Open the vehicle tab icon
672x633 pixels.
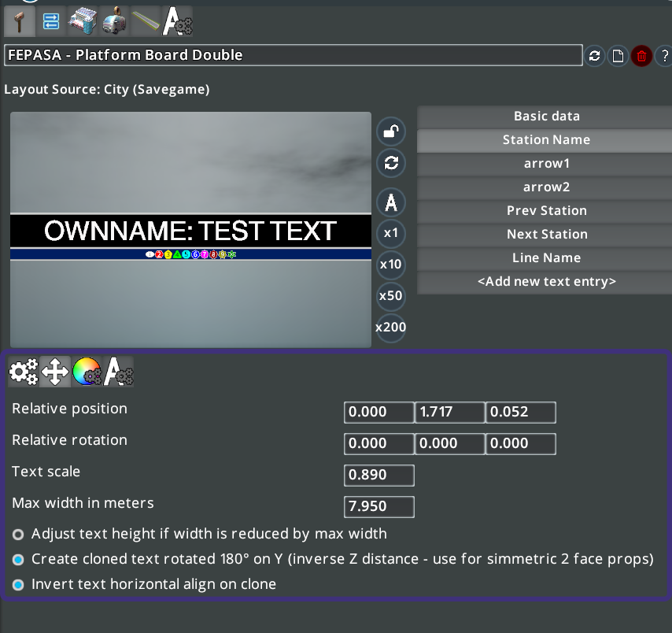(x=114, y=21)
